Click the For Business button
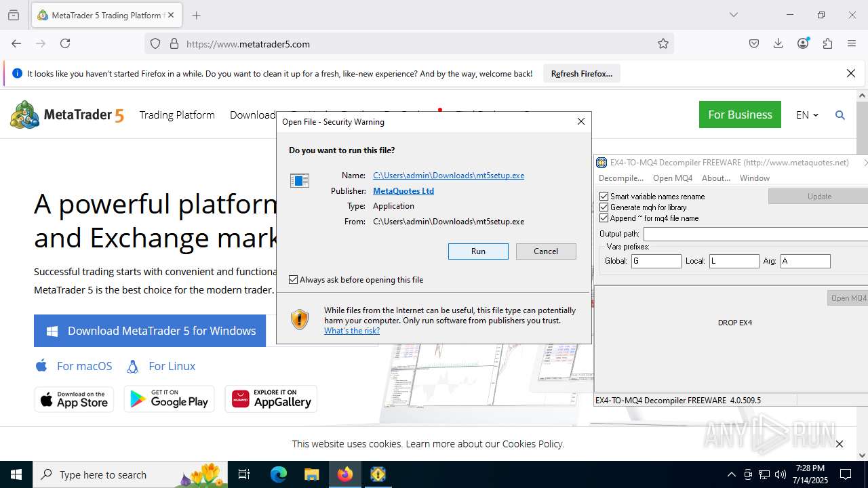 pyautogui.click(x=740, y=115)
